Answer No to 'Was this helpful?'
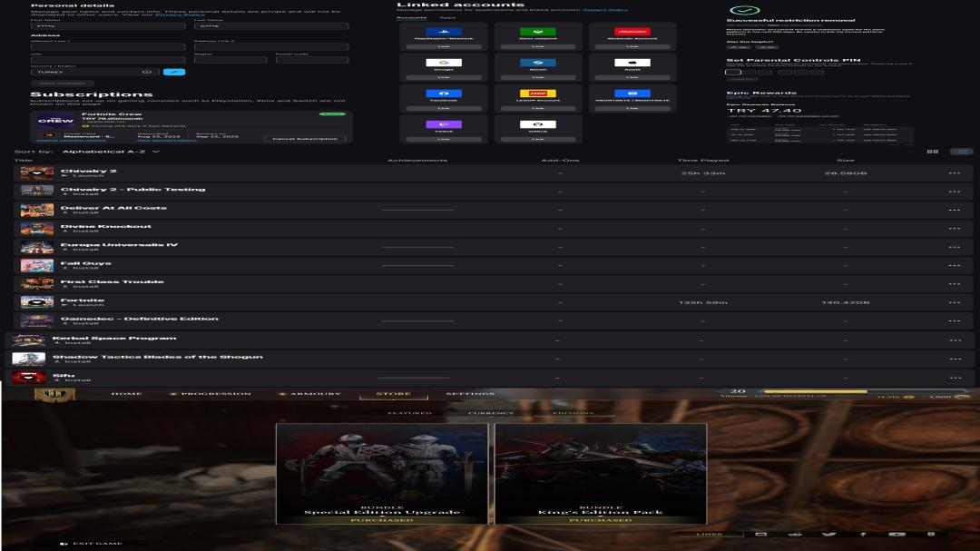The height and width of the screenshot is (551, 980). click(766, 47)
